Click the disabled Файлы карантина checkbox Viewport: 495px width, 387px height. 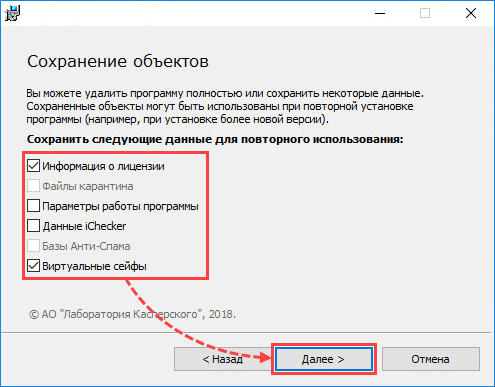point(33,186)
